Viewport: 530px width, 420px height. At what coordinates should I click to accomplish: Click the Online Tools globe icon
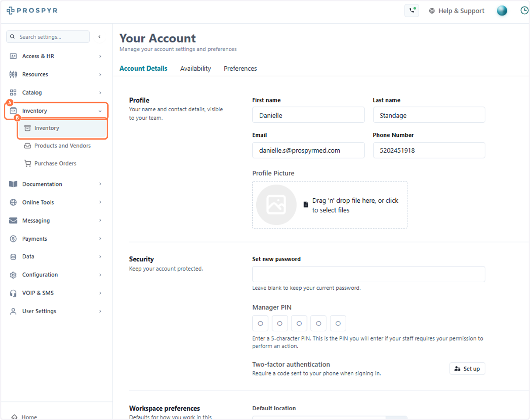pos(13,202)
